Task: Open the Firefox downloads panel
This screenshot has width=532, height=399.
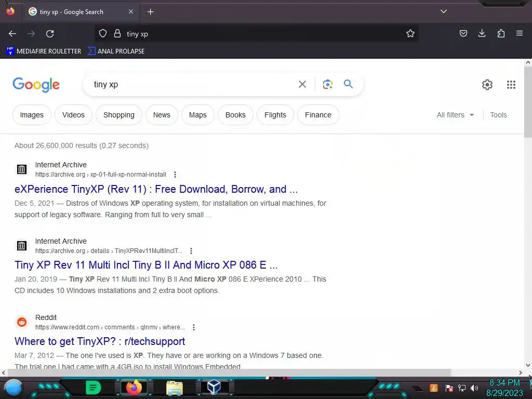Action: (482, 33)
